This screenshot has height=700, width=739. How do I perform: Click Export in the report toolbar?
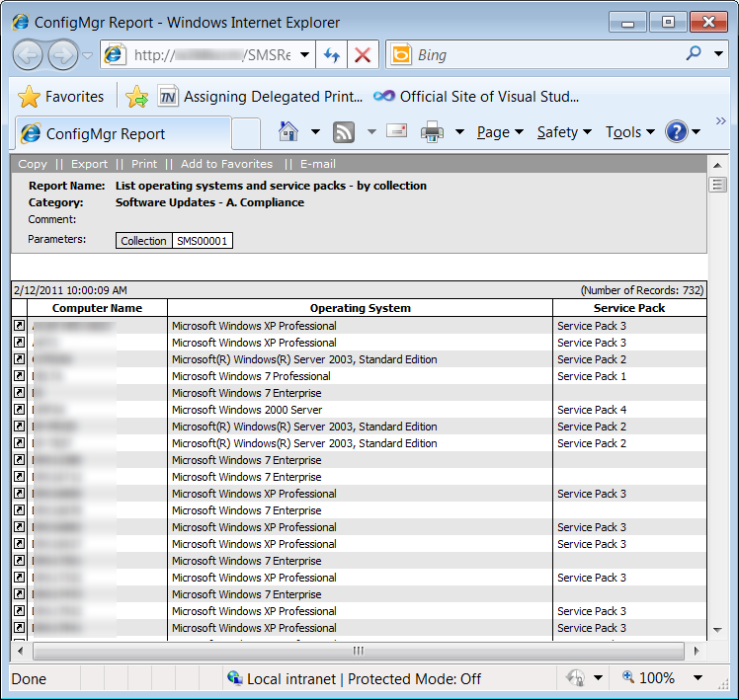89,164
